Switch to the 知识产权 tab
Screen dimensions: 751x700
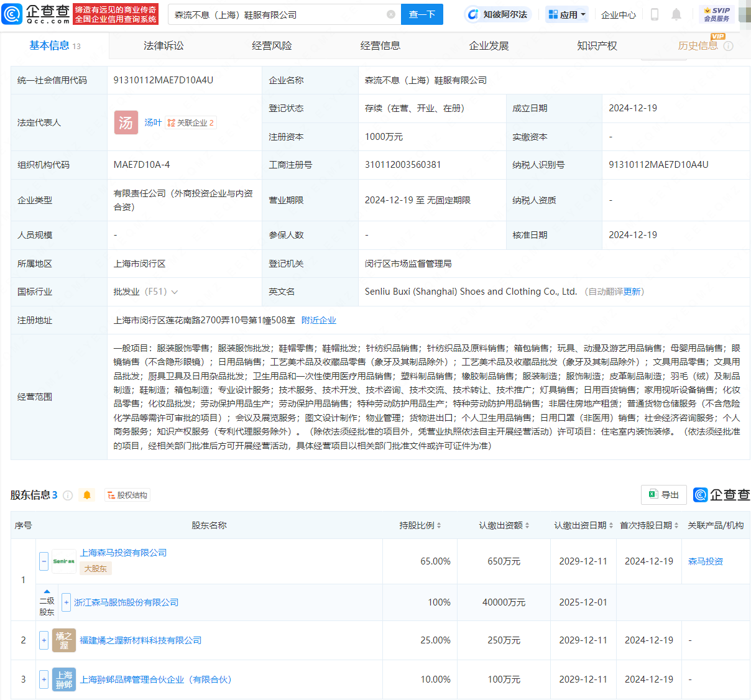(x=597, y=45)
